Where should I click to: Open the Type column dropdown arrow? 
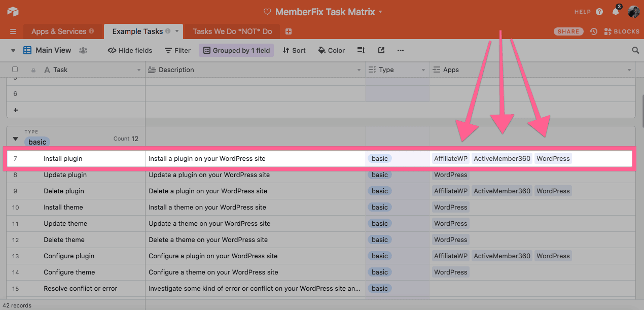[423, 70]
